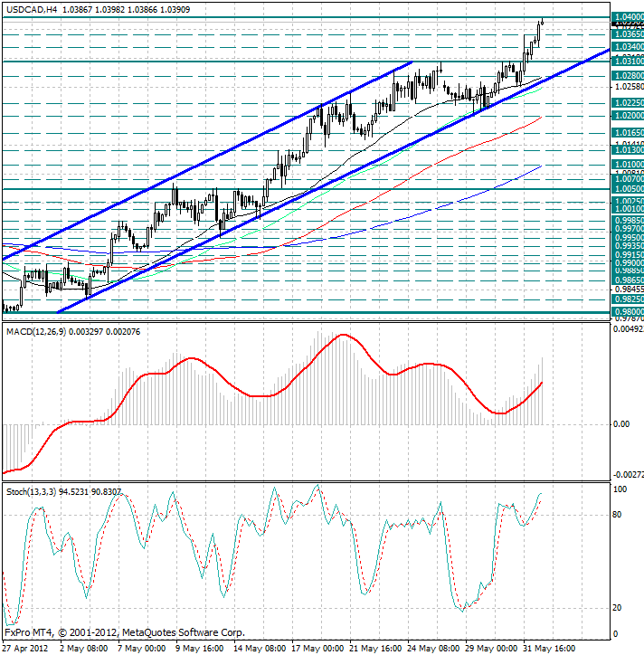This screenshot has width=644, height=655.
Task: Click the 0.9825 price level label
Action: tap(628, 299)
